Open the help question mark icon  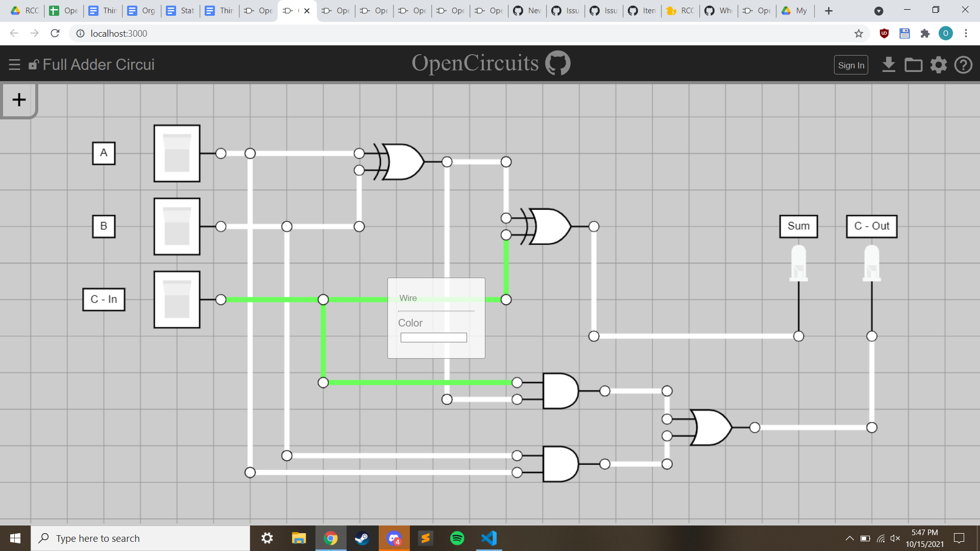(964, 65)
